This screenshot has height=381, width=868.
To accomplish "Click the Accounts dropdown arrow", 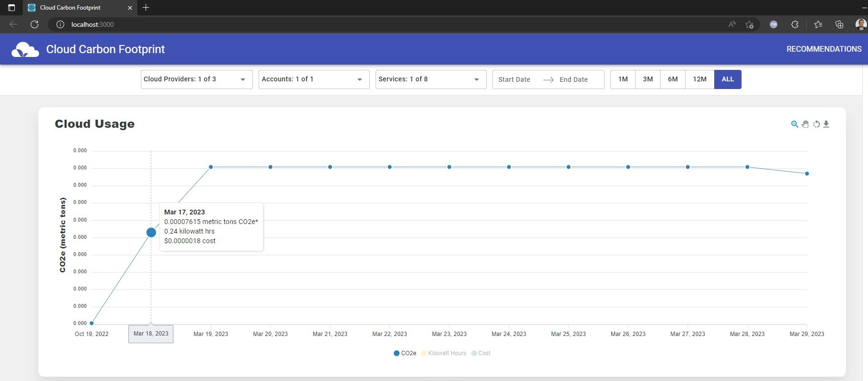I will click(x=360, y=79).
